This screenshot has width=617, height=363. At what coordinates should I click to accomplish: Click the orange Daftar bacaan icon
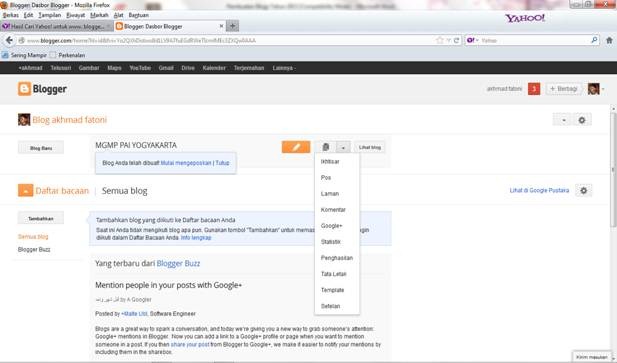25,190
